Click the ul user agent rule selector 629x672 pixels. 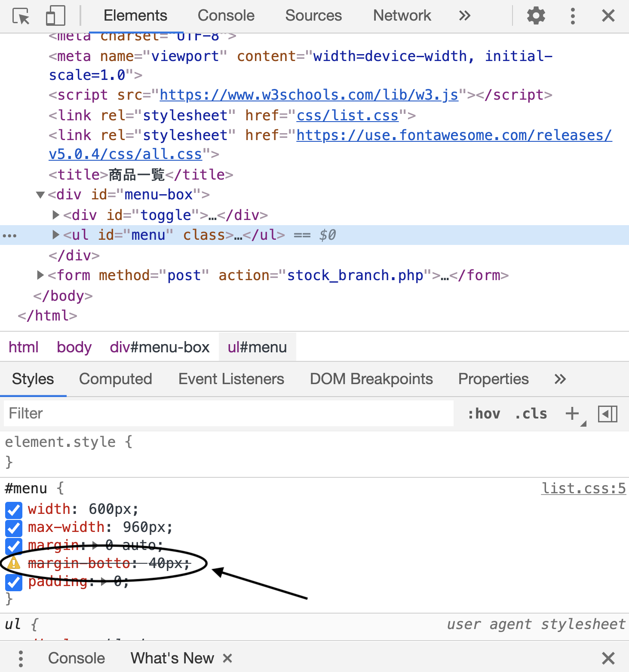13,624
